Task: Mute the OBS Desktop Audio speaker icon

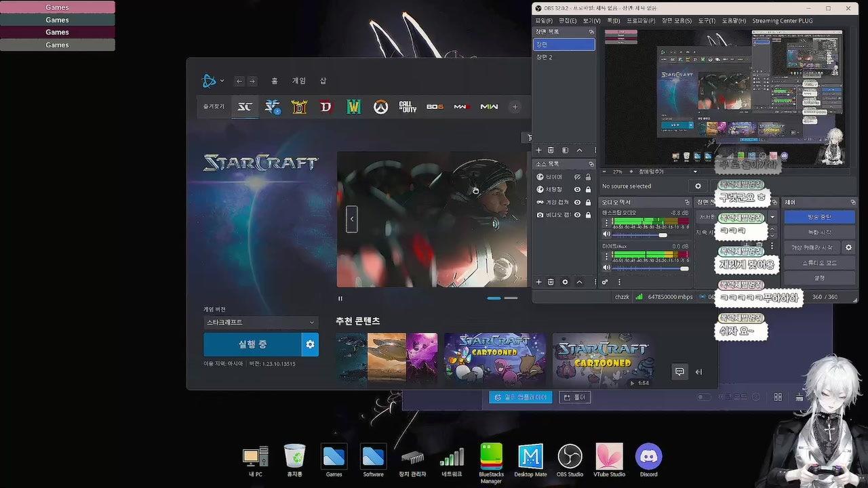Action: tap(607, 235)
